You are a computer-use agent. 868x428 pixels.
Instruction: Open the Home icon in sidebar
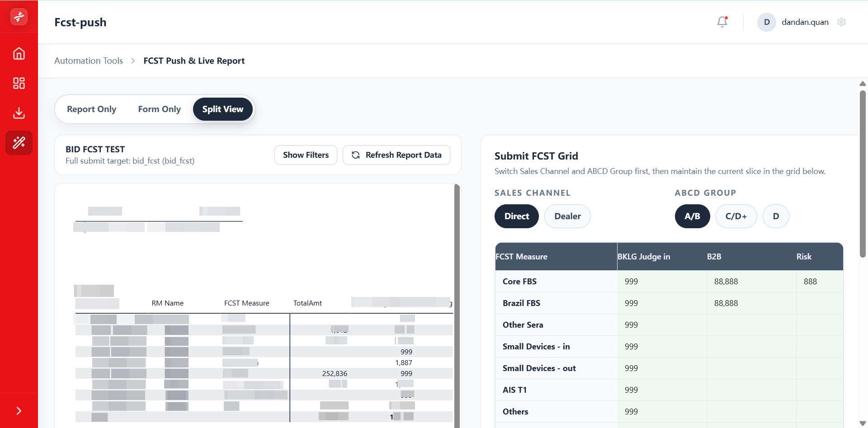point(19,53)
